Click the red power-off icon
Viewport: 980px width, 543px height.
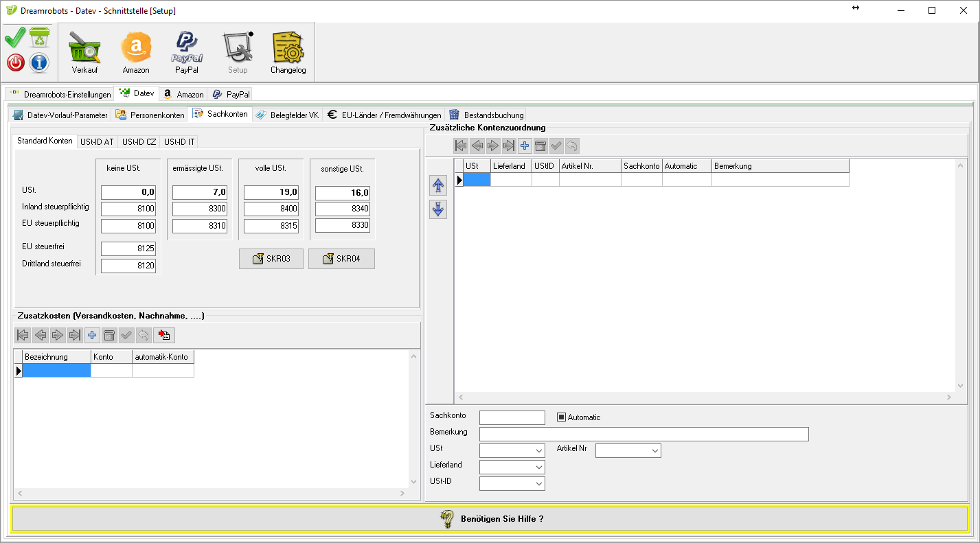point(16,62)
